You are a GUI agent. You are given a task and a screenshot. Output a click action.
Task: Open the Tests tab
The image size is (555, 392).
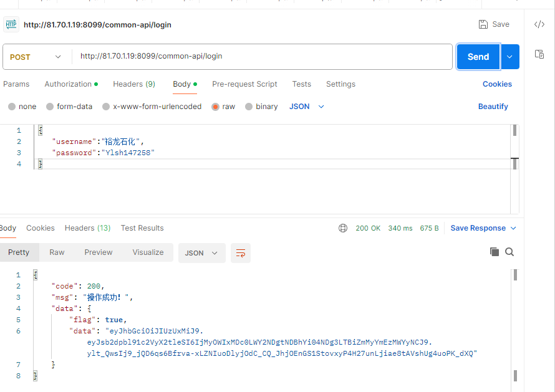302,84
